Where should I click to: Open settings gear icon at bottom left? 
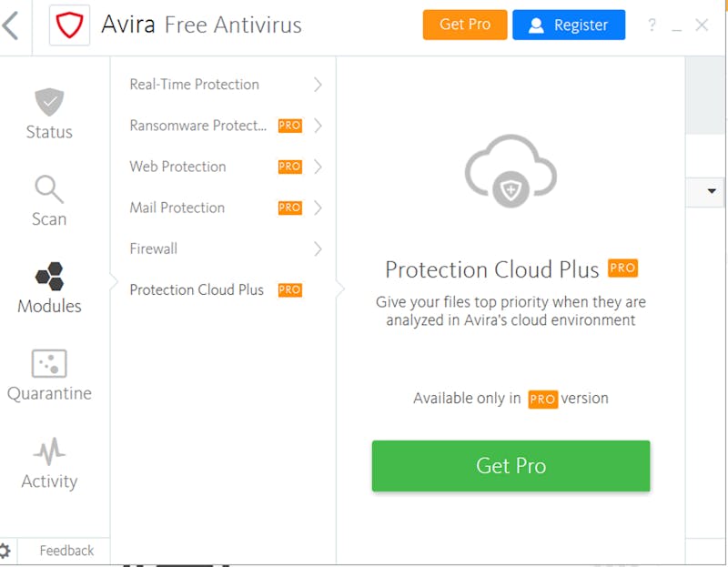[x=5, y=551]
